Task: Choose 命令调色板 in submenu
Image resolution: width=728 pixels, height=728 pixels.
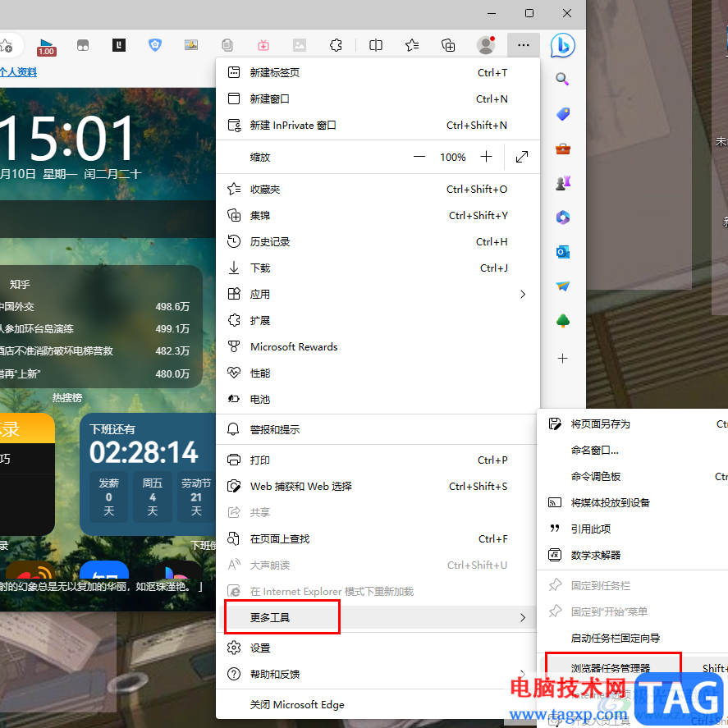Action: (634, 476)
